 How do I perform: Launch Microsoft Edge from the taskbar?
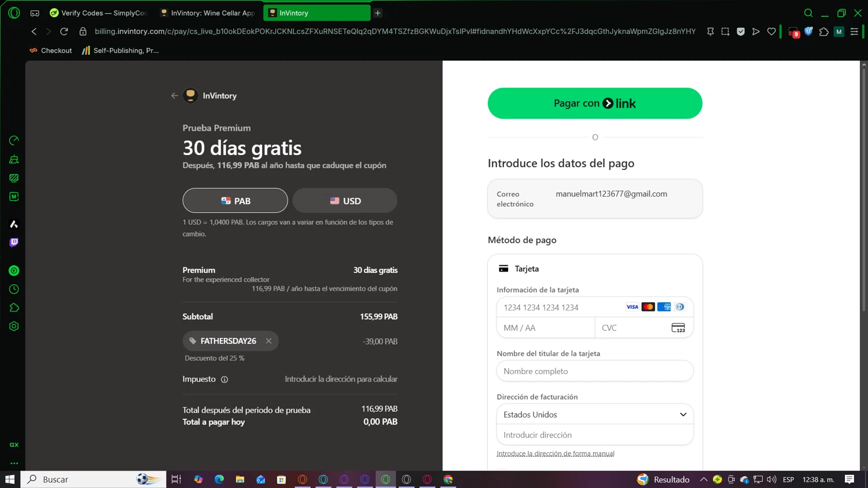tap(219, 479)
